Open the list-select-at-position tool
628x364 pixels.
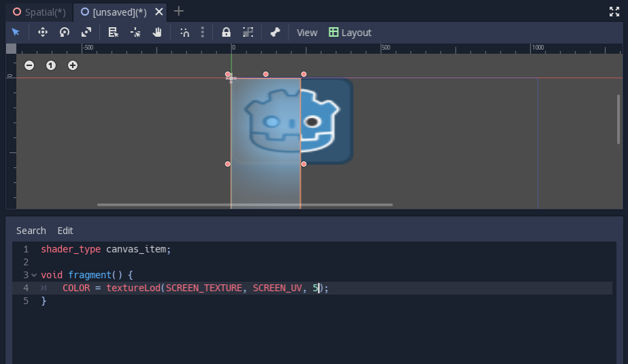pos(114,32)
